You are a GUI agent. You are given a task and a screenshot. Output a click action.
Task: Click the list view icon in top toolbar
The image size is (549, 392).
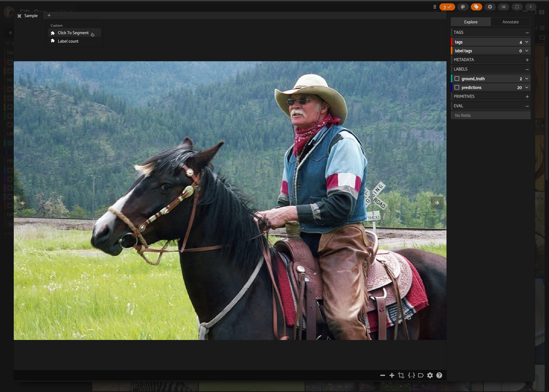503,7
